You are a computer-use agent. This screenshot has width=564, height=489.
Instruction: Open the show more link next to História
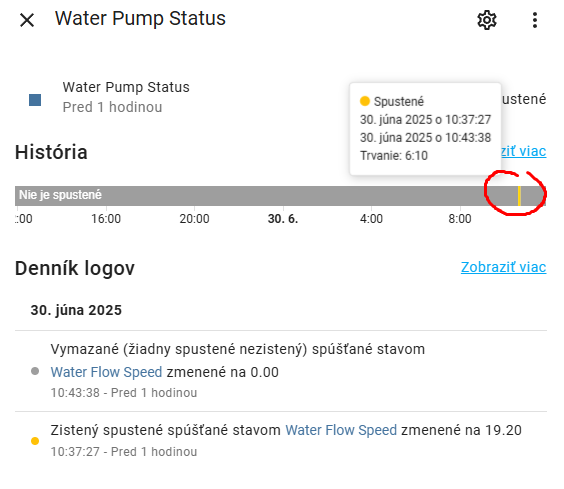point(524,151)
